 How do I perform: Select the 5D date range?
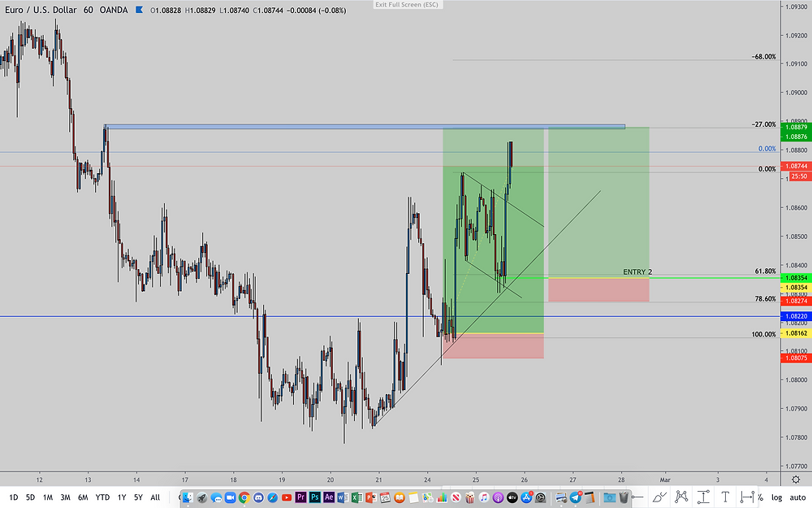click(x=31, y=497)
